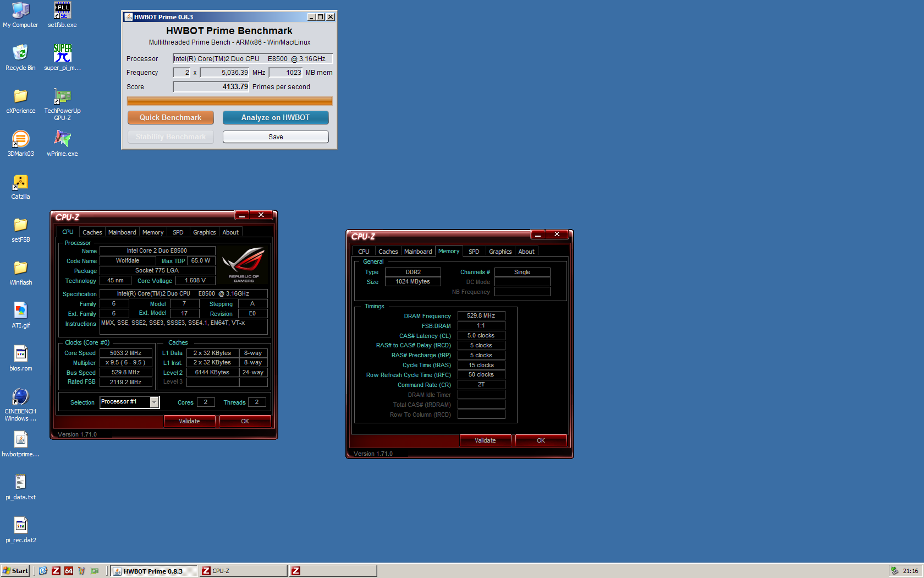This screenshot has width=924, height=578.
Task: Click OK in left CPU-Z window
Action: click(x=245, y=421)
